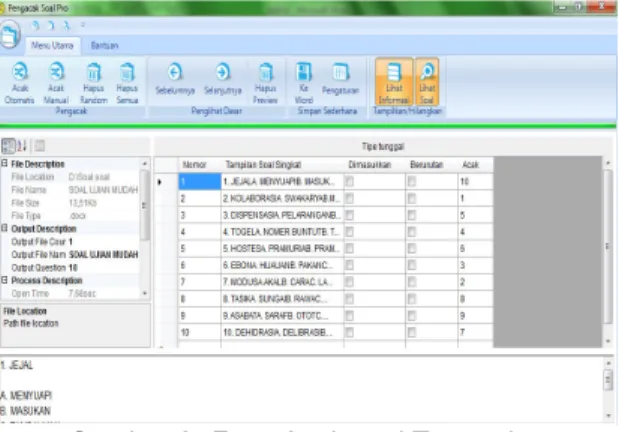Open quick access toolbar customize arrow
Screen dimensions: 619x432
click(83, 25)
